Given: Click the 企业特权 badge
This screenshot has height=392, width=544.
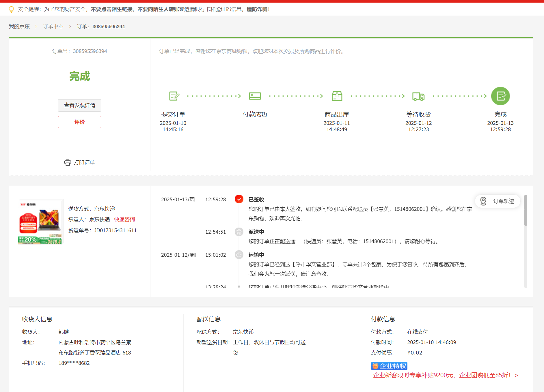Looking at the screenshot, I should tap(389, 366).
